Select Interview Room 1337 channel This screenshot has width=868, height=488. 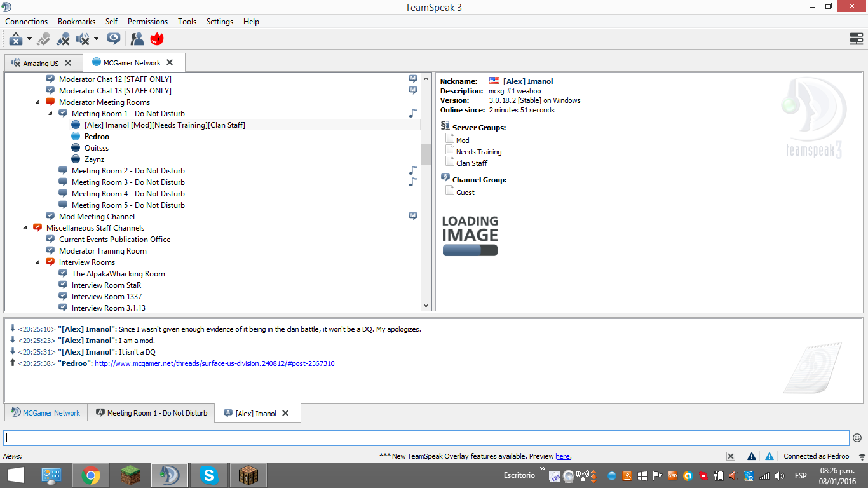pyautogui.click(x=107, y=297)
